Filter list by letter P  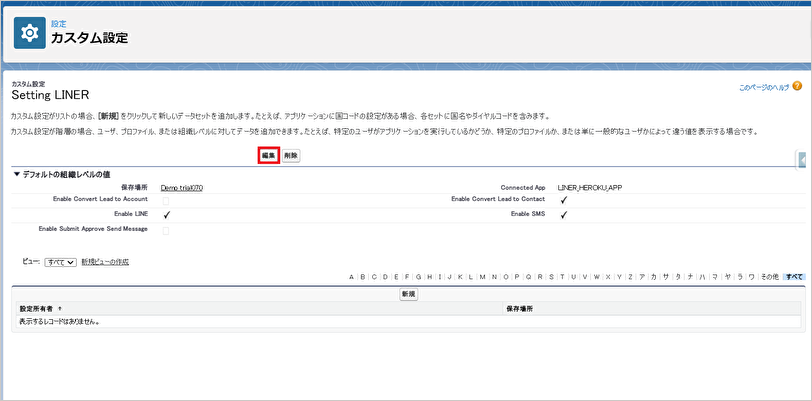click(x=517, y=277)
